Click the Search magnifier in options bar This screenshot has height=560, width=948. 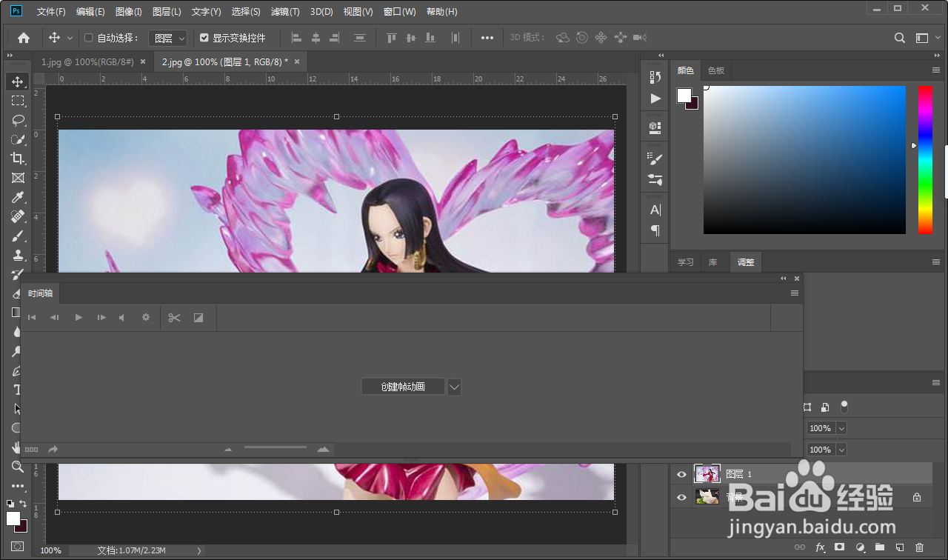(900, 38)
